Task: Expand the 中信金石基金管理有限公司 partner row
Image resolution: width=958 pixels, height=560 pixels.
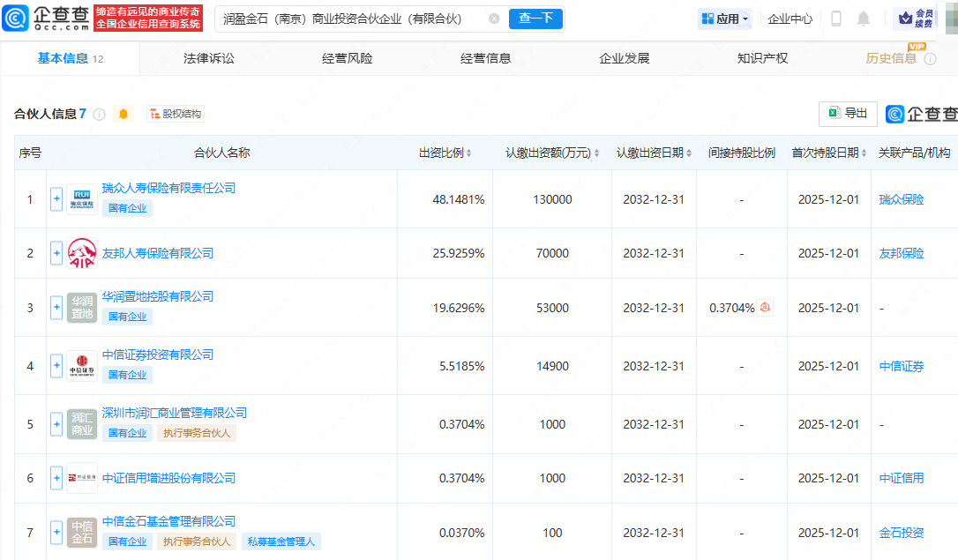Action: [x=56, y=533]
